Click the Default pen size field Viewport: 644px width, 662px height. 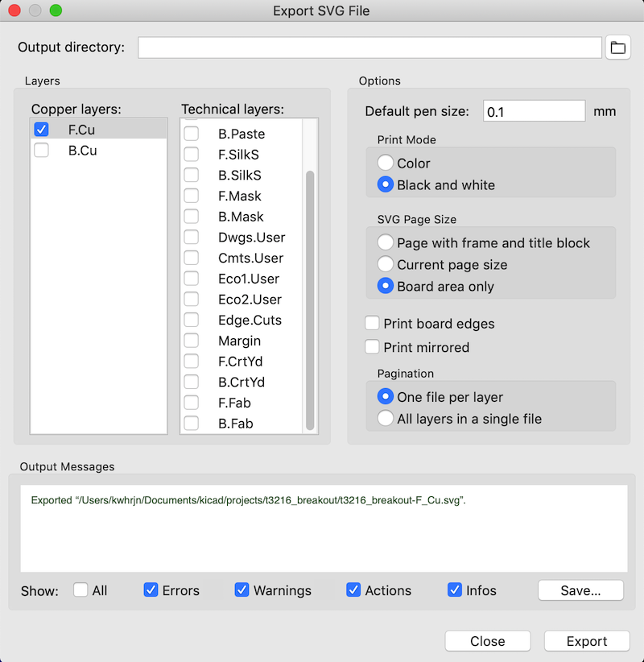pyautogui.click(x=534, y=111)
